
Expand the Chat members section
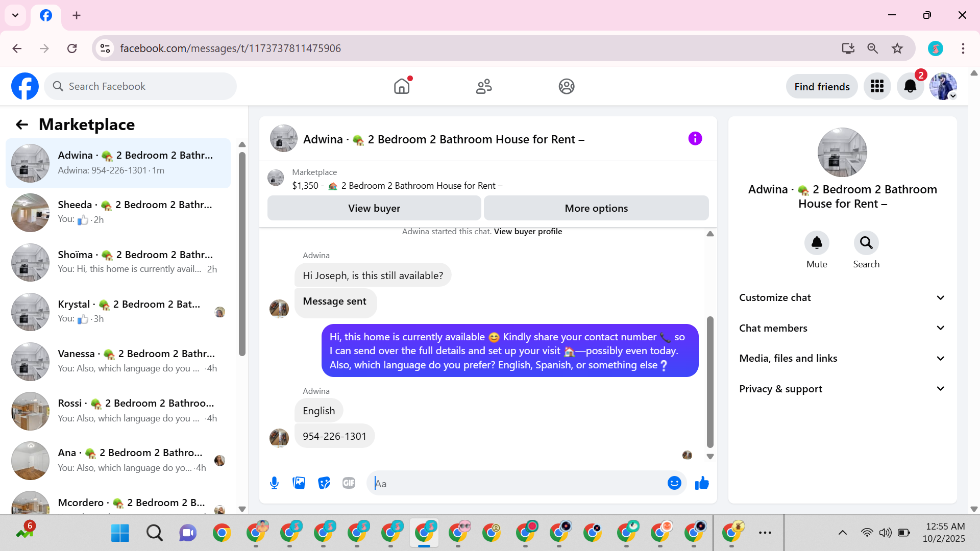pos(842,328)
